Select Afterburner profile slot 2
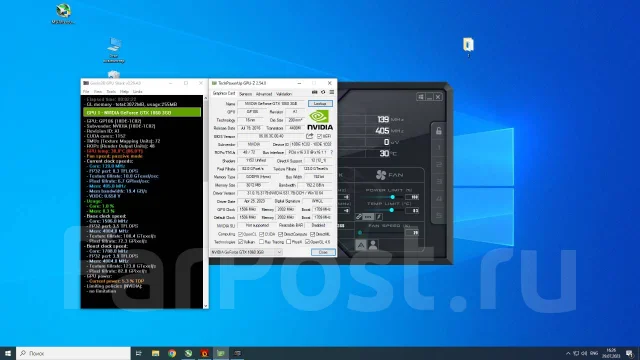Viewport: 640px width, 360px height. (x=439, y=164)
